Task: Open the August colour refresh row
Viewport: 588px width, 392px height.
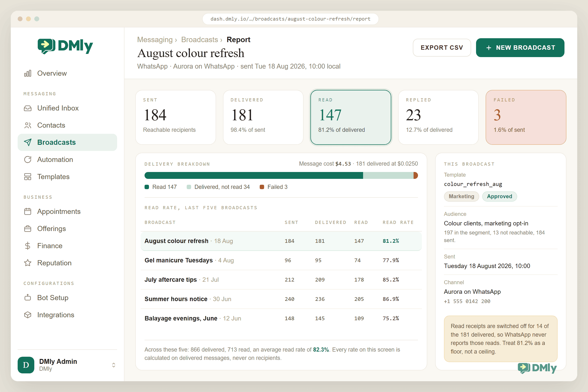Action: tap(281, 241)
